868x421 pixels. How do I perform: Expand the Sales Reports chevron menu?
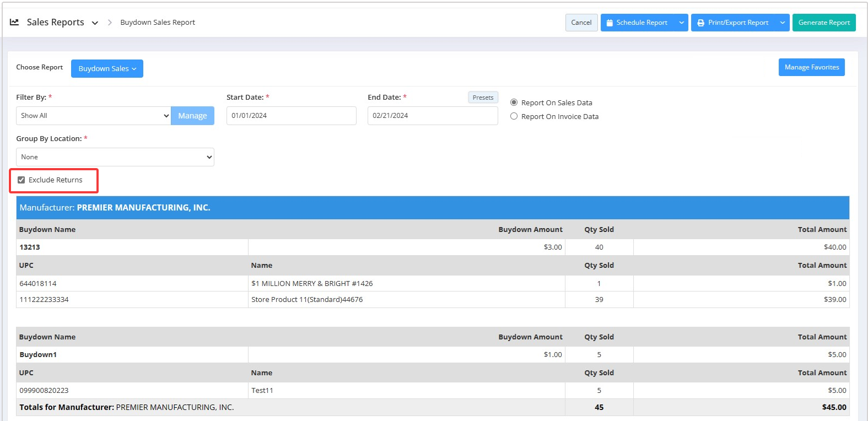pyautogui.click(x=95, y=23)
